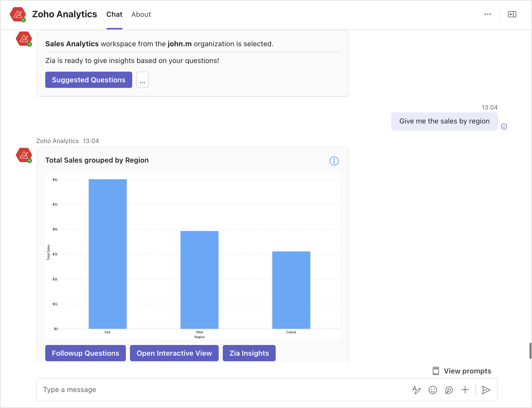Click the plus attach actions icon

(465, 390)
